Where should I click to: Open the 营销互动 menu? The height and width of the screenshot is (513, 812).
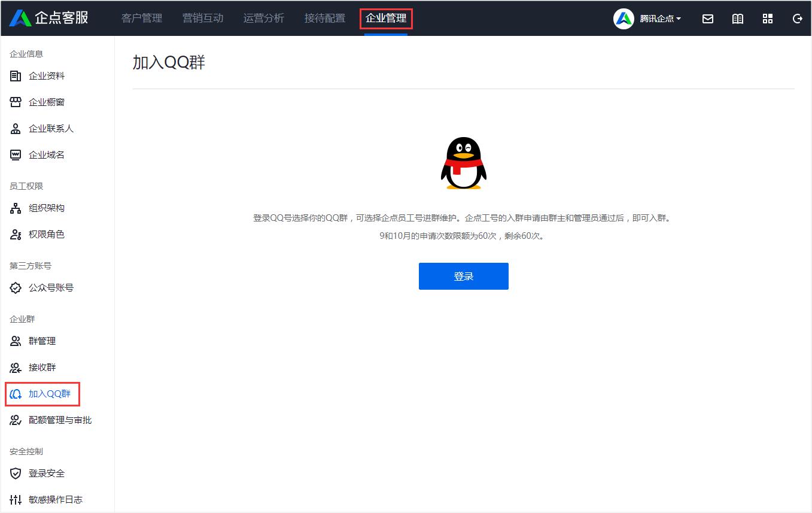pyautogui.click(x=203, y=18)
